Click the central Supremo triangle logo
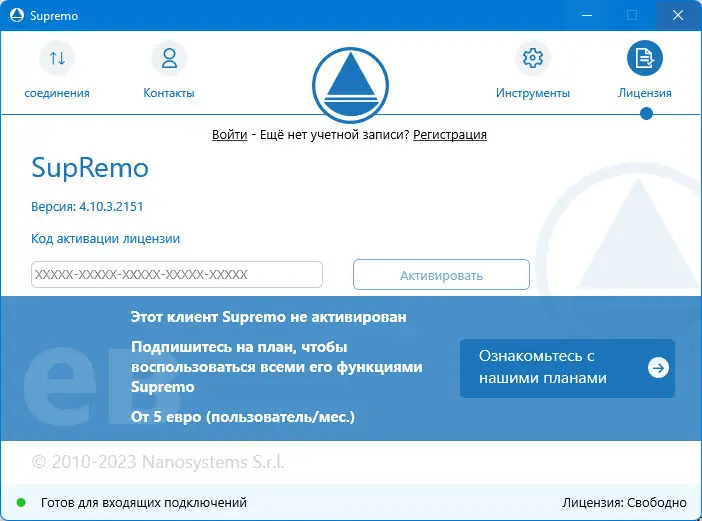 point(351,85)
